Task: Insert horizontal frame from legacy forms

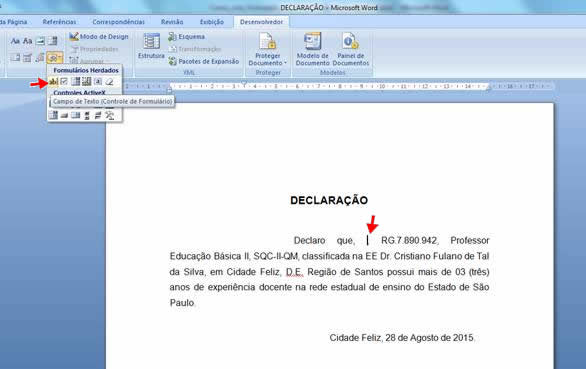Action: pos(87,82)
